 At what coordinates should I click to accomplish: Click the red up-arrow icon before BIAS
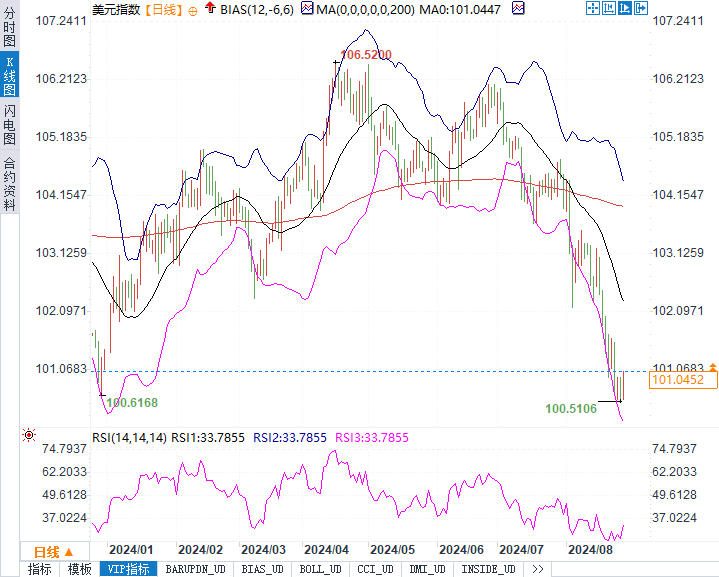210,7
